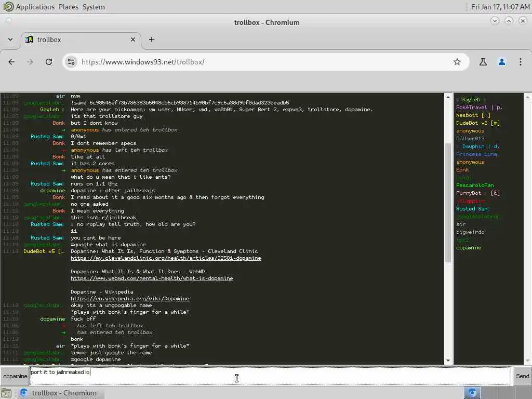This screenshot has height=399, width=532.
Task: Open the WebMD what-is-dopamine link
Action: click(152, 278)
